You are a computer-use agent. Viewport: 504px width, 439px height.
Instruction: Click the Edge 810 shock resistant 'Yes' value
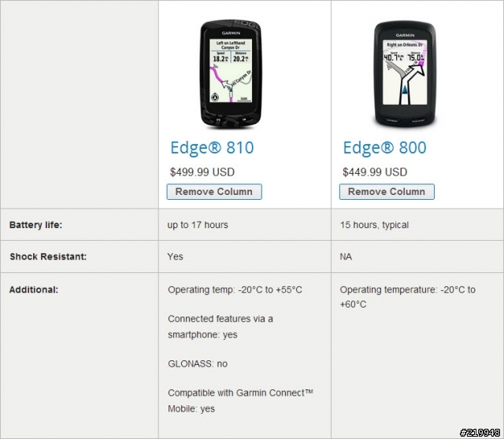(x=175, y=256)
